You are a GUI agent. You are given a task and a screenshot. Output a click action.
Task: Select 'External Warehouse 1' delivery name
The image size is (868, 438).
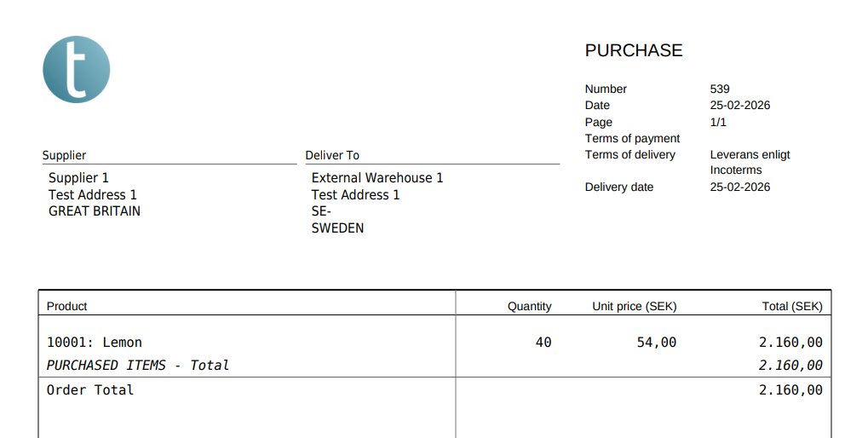point(377,178)
